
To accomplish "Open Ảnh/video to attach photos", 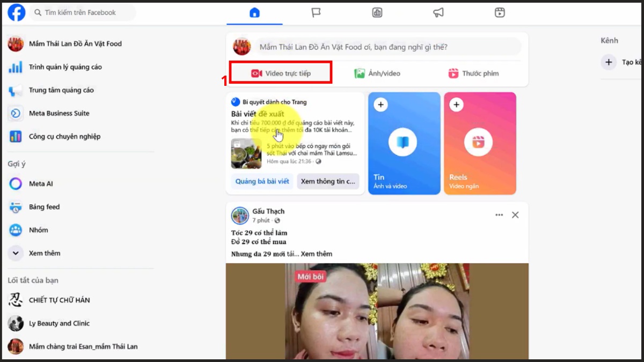I will pyautogui.click(x=377, y=73).
